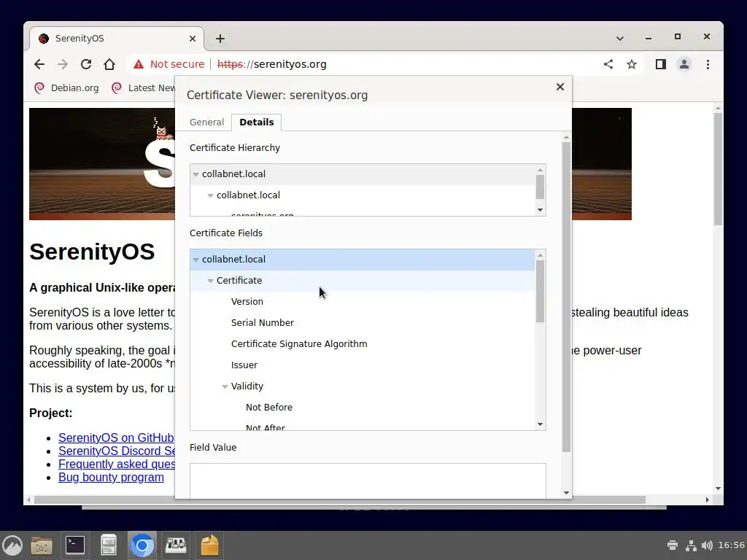Viewport: 747px width, 560px height.
Task: Click the hierarchy list scroll-down arrow
Action: (x=540, y=210)
